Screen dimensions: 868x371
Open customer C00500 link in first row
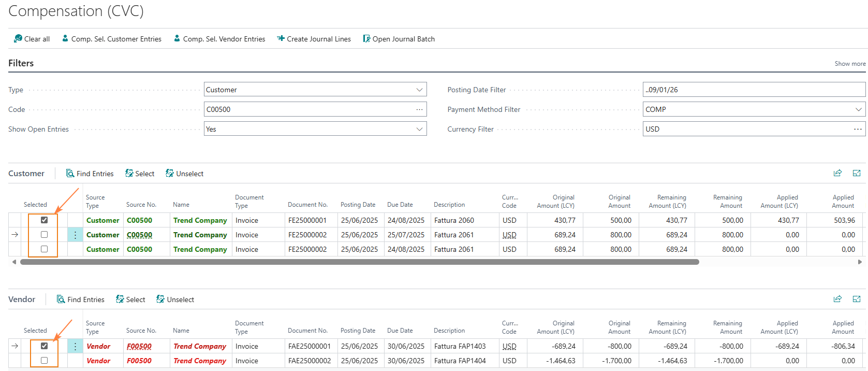[139, 220]
